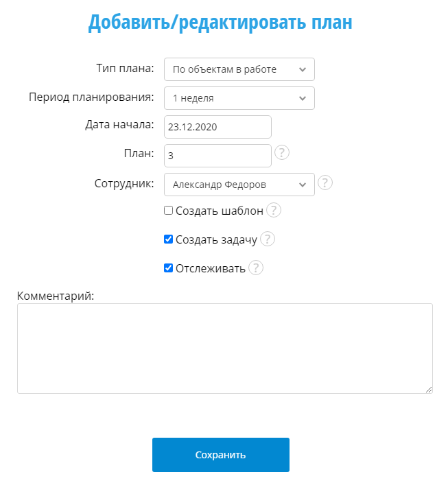
Task: Uncheck the Создать задачу checkbox
Action: pos(168,239)
